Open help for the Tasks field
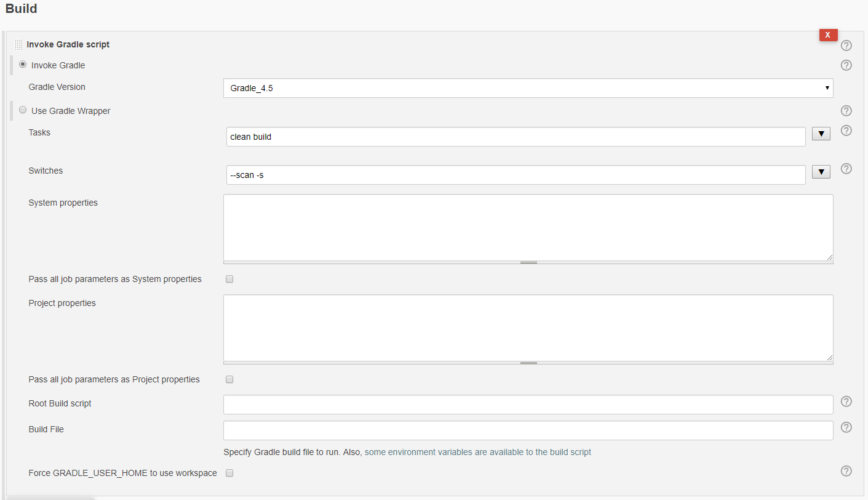 tap(846, 131)
